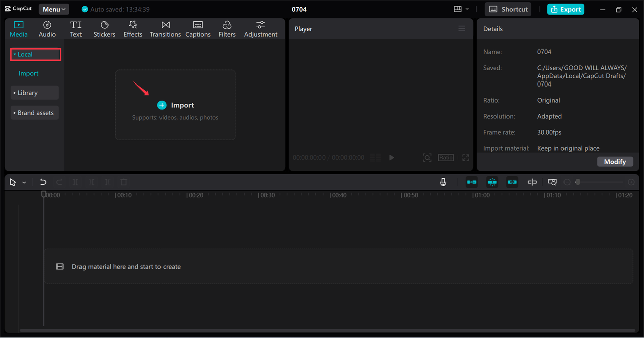
Task: Open the Shortcut panel
Action: (x=508, y=9)
